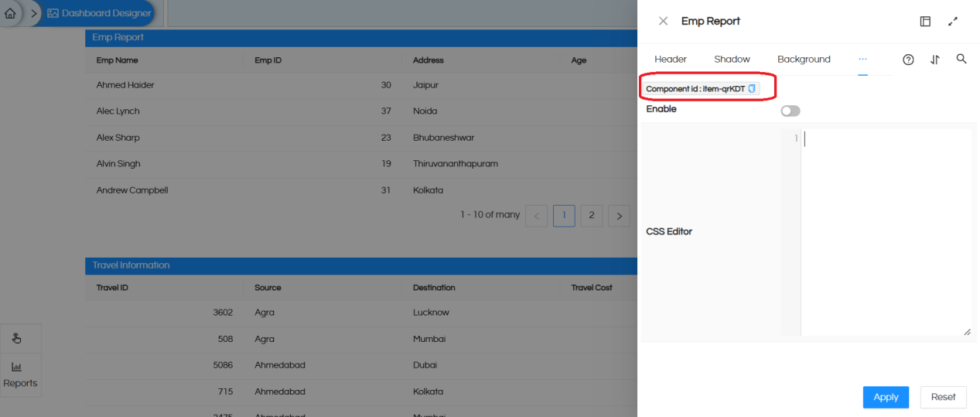Screen dimensions: 980x417
Task: Toggle the Enable custom CSS switch
Action: pyautogui.click(x=790, y=111)
